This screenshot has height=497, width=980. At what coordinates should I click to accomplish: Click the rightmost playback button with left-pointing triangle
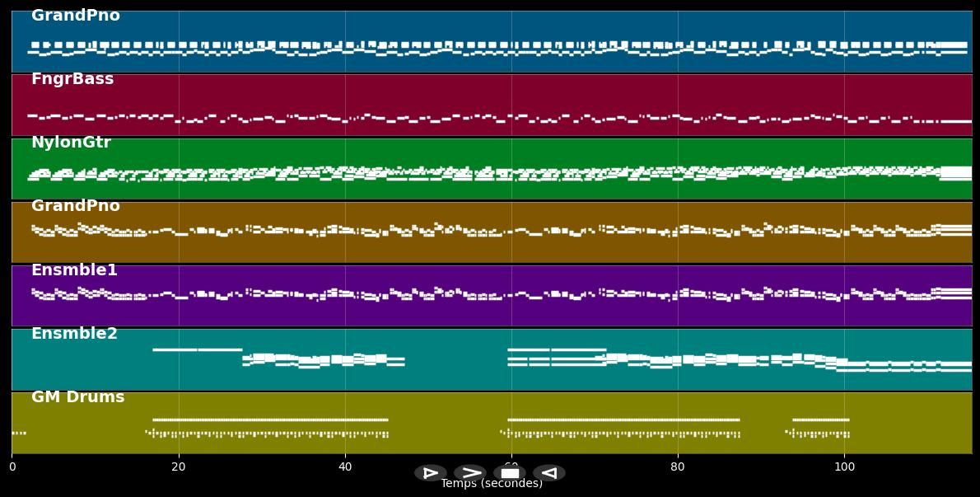click(x=549, y=473)
